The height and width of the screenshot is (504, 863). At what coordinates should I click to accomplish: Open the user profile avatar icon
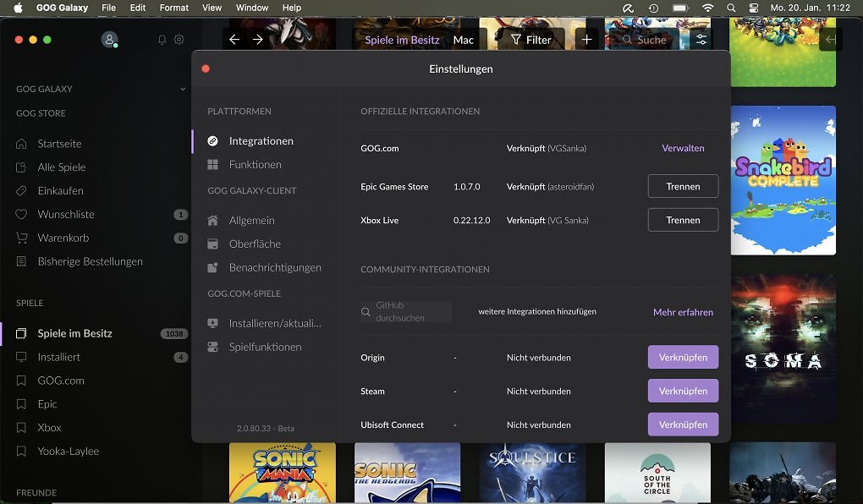coord(109,40)
